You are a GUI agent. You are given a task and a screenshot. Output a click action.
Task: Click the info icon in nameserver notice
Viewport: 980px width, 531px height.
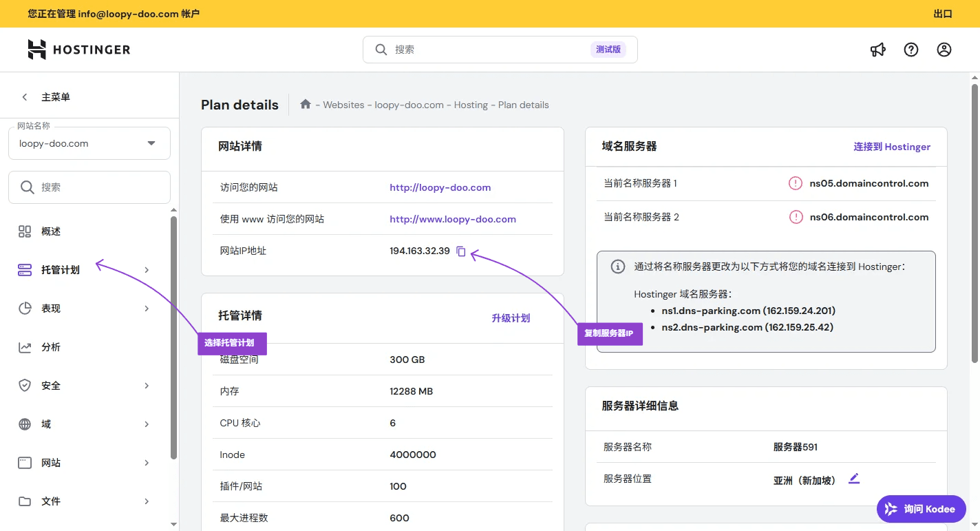(x=618, y=267)
